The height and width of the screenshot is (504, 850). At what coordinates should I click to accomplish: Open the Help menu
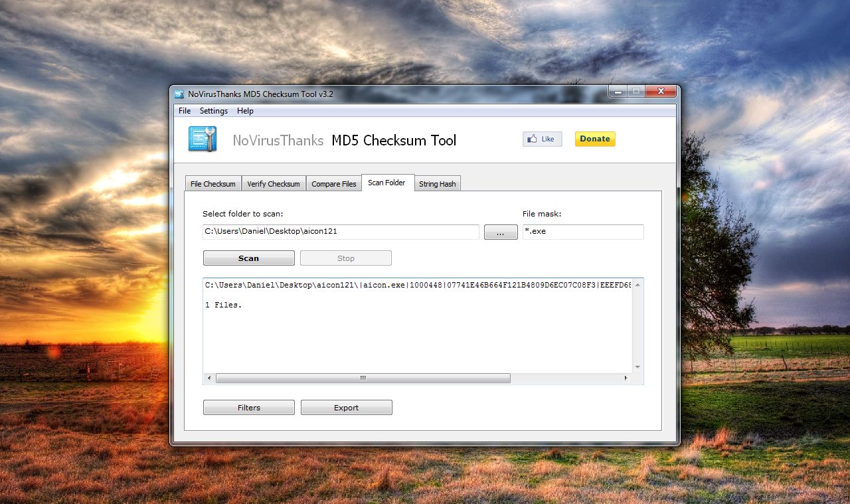tap(245, 111)
